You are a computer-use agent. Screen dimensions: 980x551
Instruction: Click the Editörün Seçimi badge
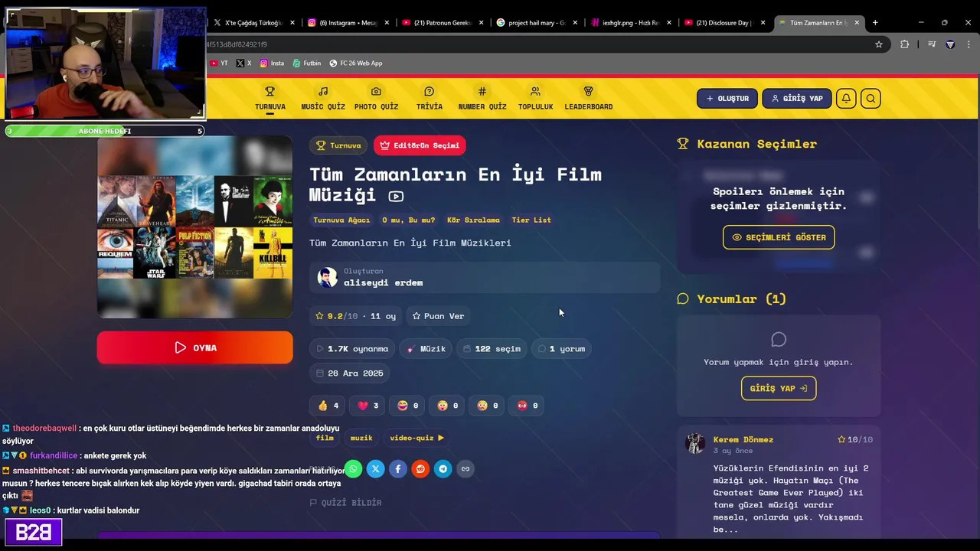coord(420,145)
